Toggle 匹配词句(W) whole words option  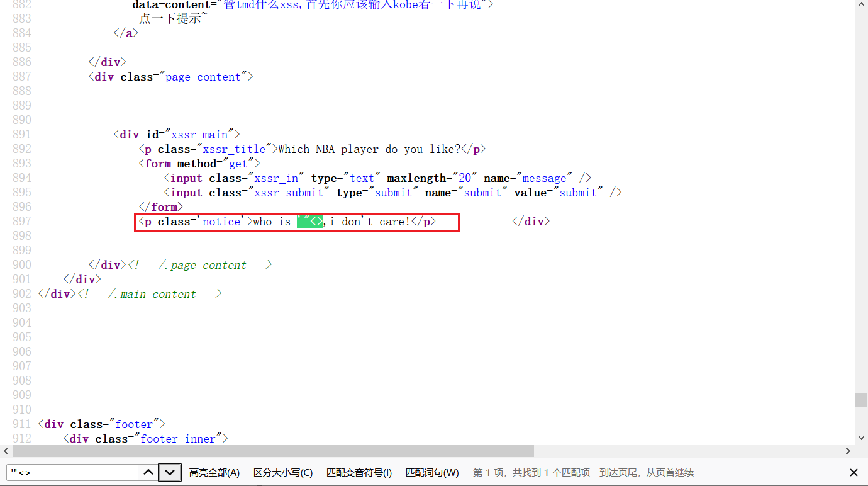click(x=432, y=473)
